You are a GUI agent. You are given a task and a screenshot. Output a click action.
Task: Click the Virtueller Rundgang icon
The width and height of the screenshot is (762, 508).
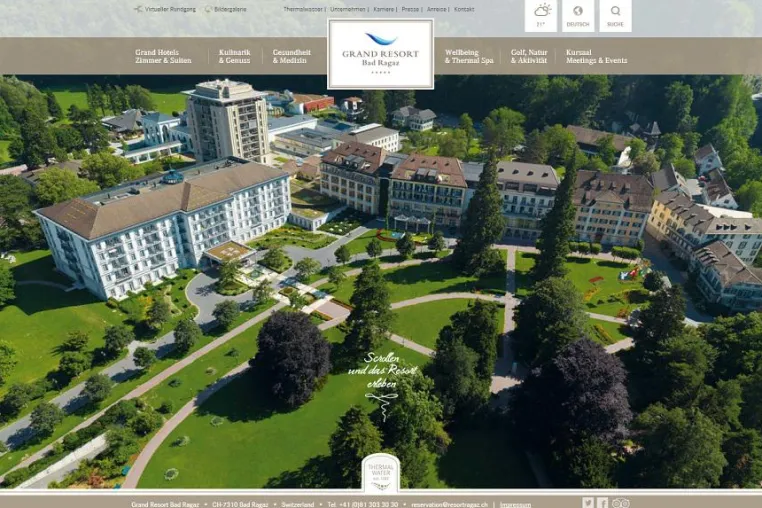[x=138, y=9]
